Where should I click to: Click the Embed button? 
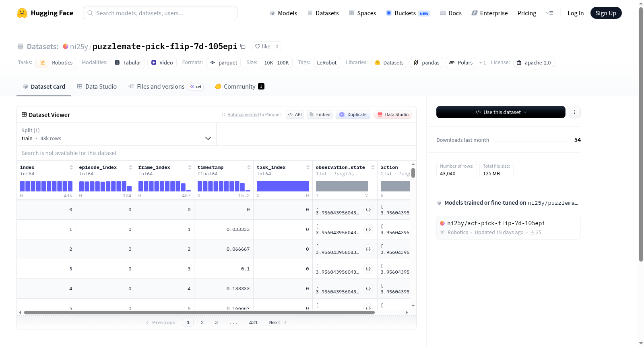pos(320,114)
